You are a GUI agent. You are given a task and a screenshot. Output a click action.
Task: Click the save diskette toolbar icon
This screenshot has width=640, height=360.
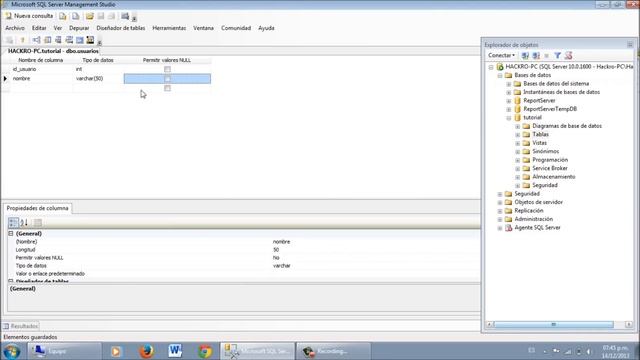101,16
